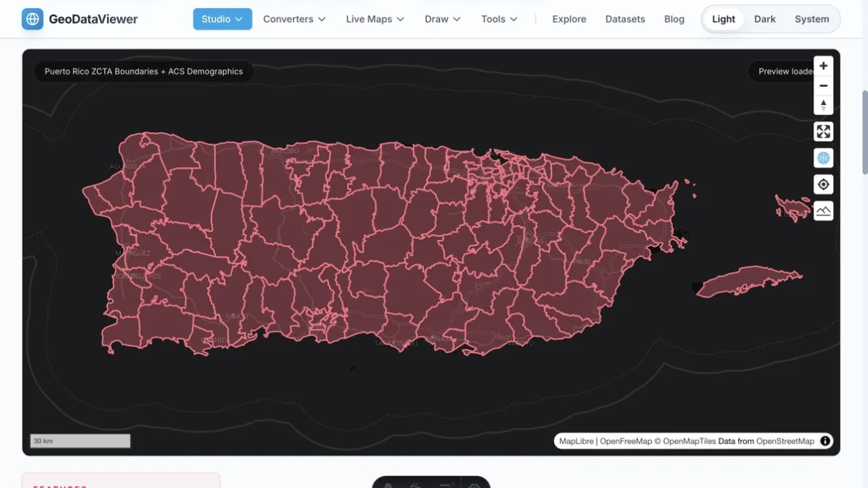Open the Datasets page

625,19
